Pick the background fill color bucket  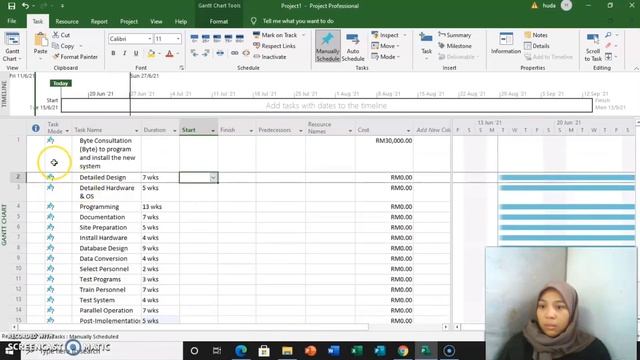pos(151,53)
